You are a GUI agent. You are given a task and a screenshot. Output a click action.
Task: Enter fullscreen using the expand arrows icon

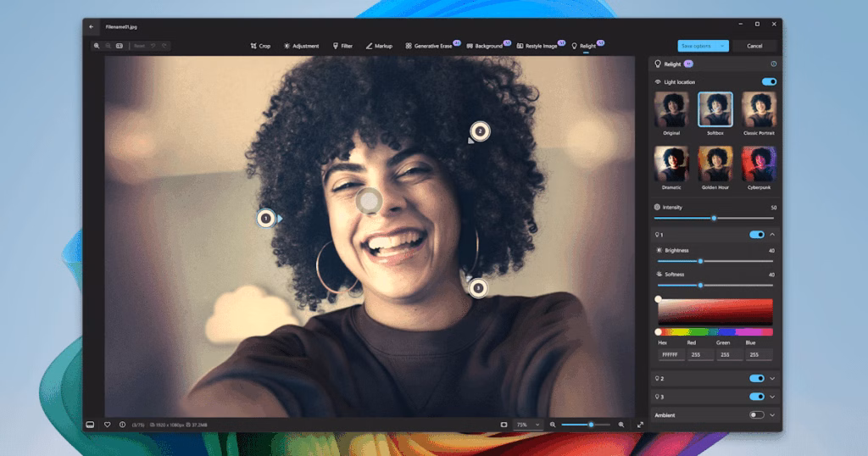pyautogui.click(x=640, y=424)
